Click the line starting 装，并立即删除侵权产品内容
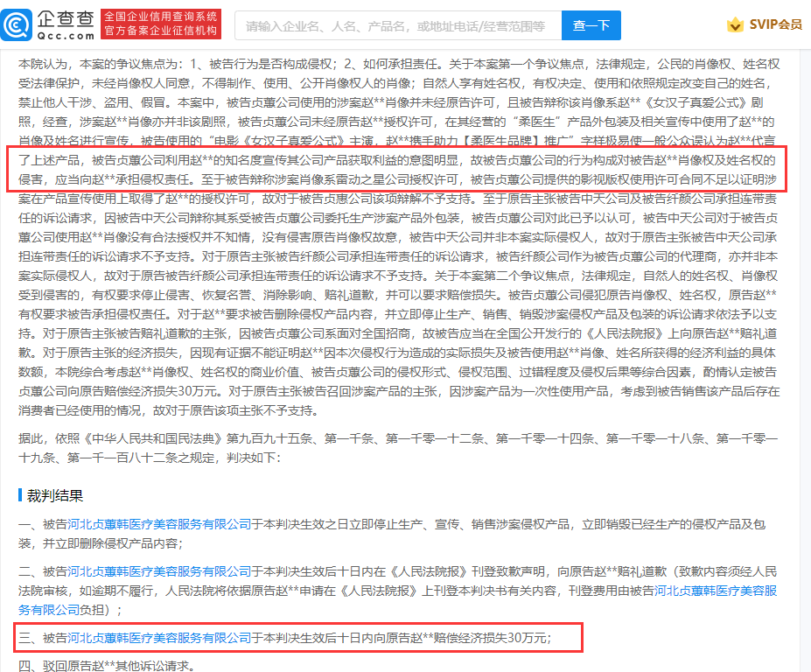 click(101, 543)
